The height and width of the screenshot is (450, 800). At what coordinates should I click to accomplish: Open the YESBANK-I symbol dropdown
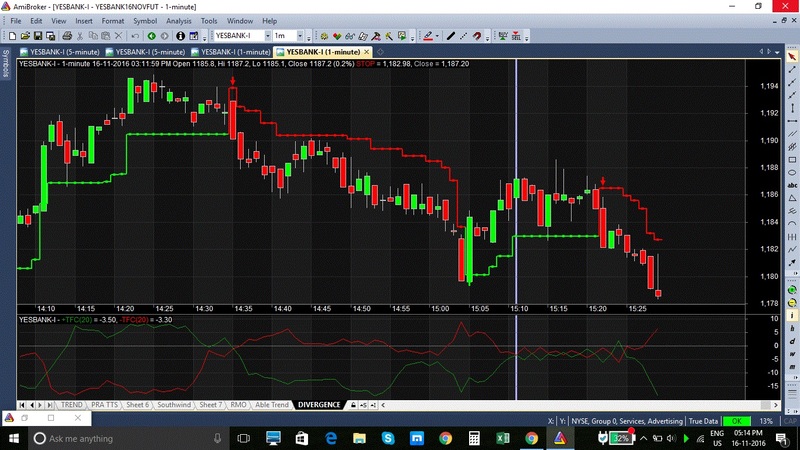coord(267,36)
